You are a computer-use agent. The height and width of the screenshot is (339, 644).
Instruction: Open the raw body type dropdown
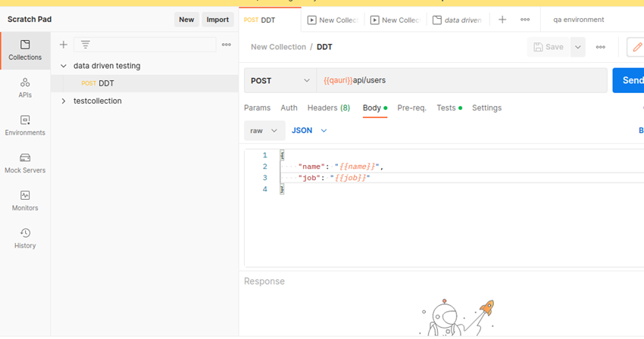264,130
